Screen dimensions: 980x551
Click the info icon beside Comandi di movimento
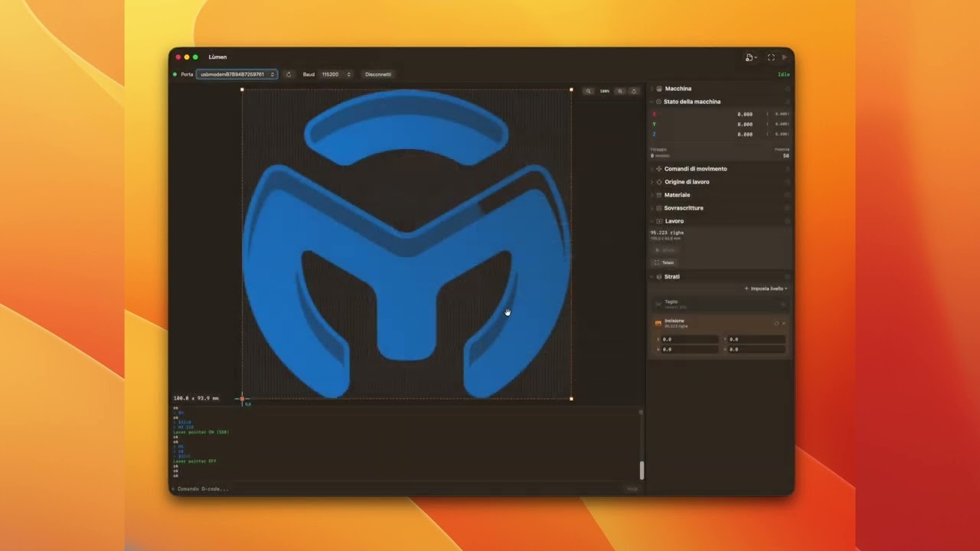click(x=787, y=168)
